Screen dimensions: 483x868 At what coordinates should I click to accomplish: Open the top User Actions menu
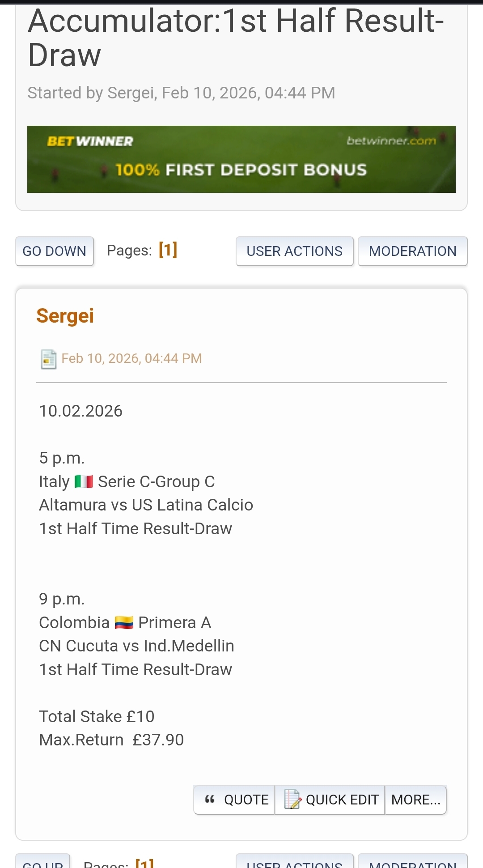(294, 251)
